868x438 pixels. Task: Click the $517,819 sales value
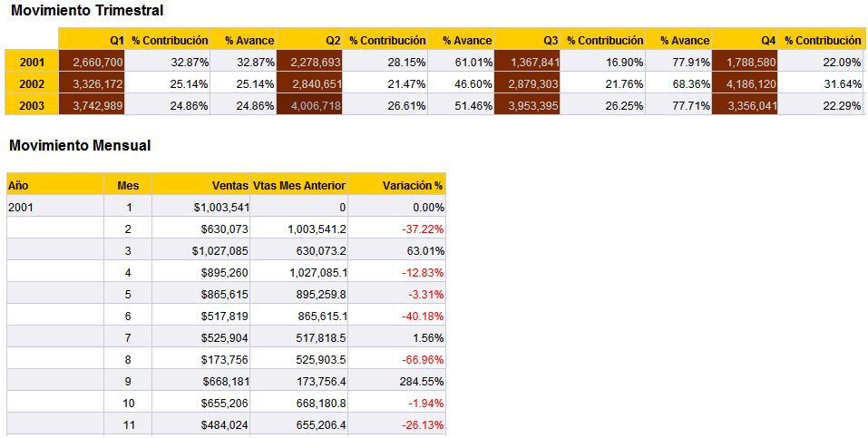(201, 316)
